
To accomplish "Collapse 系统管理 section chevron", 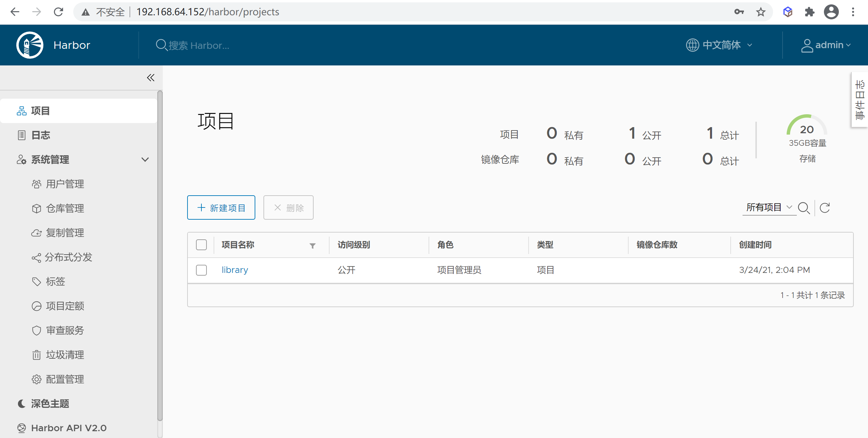I will pyautogui.click(x=145, y=160).
